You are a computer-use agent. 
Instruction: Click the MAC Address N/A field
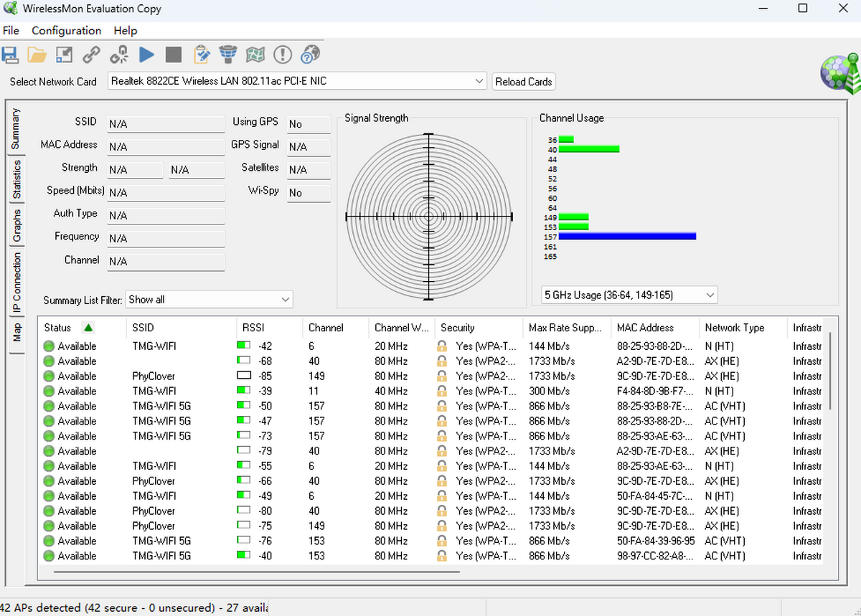click(x=166, y=147)
